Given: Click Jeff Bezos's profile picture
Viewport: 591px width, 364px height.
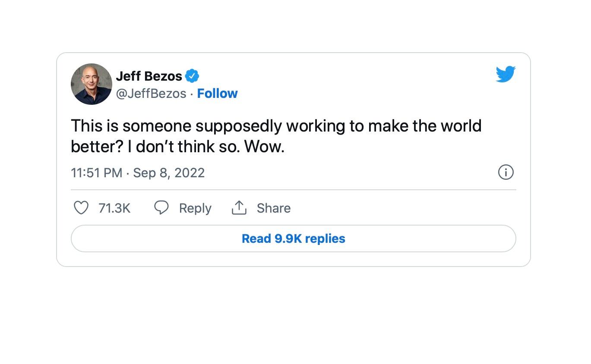Looking at the screenshot, I should (91, 84).
